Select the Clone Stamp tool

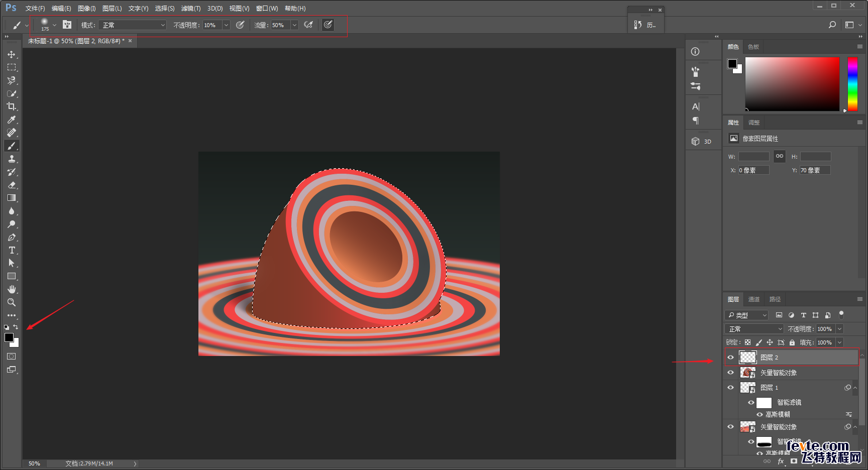pos(11,159)
